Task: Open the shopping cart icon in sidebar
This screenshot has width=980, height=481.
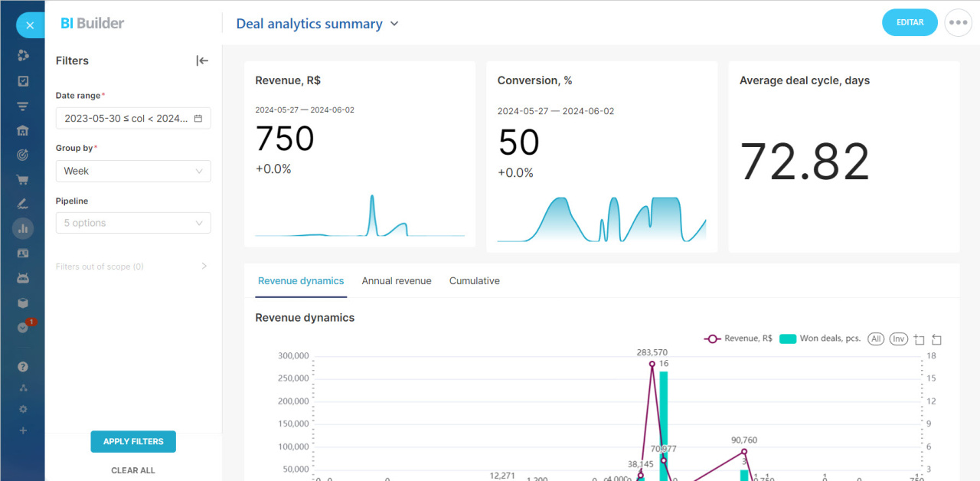Action: tap(23, 180)
